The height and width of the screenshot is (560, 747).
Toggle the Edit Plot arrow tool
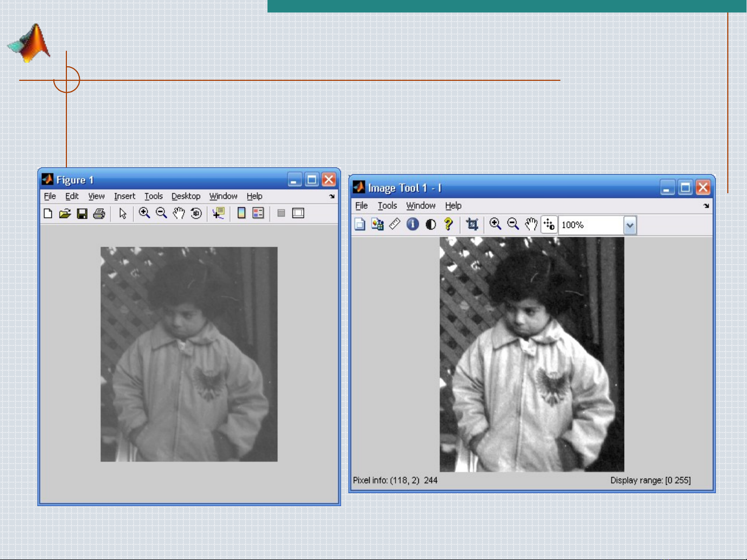[x=123, y=213]
